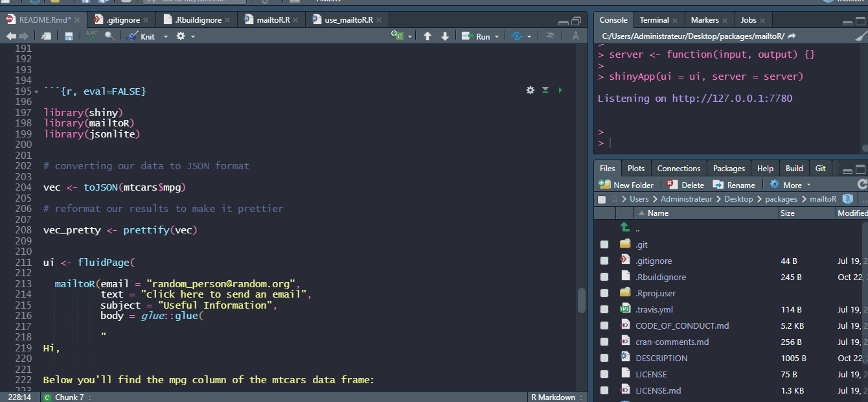
Task: Open Run options dropdown arrow
Action: point(497,37)
